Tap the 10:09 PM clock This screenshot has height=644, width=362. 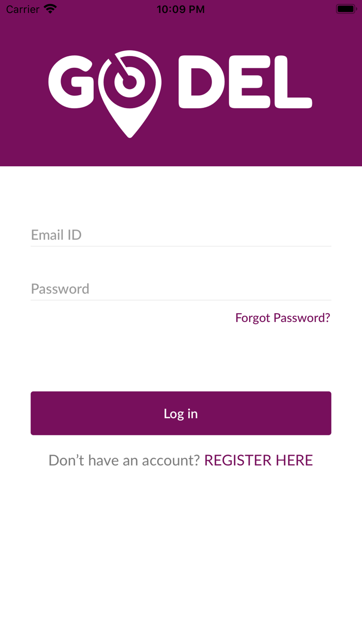coord(180,9)
